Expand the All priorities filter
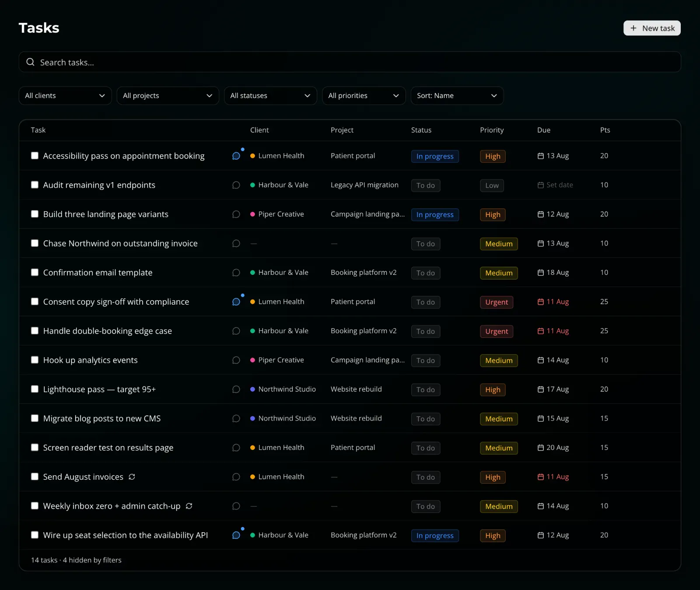700x590 pixels. click(x=364, y=95)
